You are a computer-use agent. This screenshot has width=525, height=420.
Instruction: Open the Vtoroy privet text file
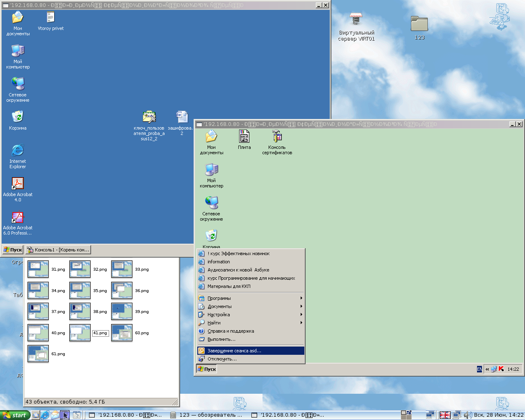click(x=50, y=18)
